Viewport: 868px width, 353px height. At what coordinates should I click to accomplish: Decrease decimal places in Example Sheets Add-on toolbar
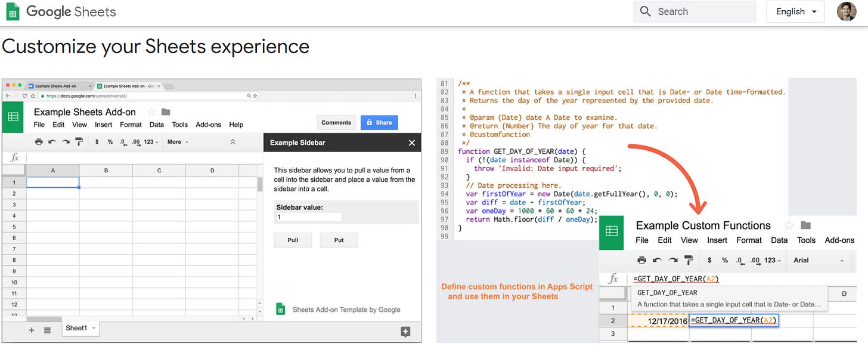(x=123, y=142)
